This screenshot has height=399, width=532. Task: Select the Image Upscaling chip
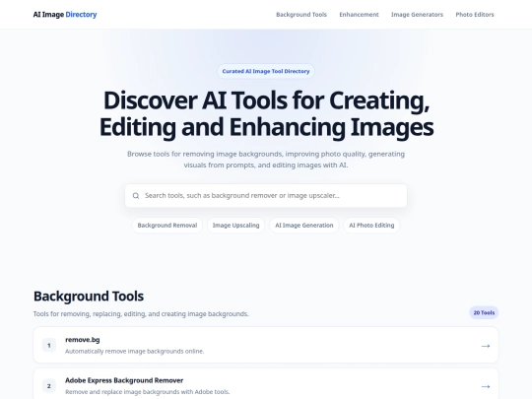(x=235, y=226)
